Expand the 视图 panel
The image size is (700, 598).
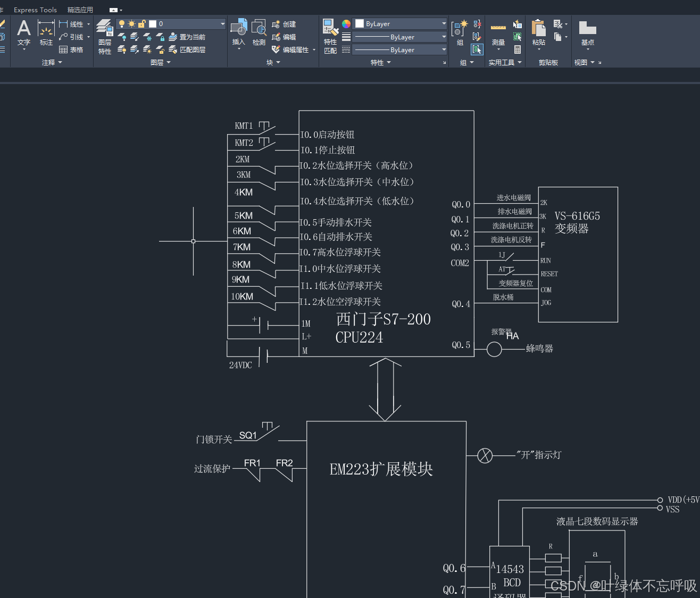tap(584, 62)
